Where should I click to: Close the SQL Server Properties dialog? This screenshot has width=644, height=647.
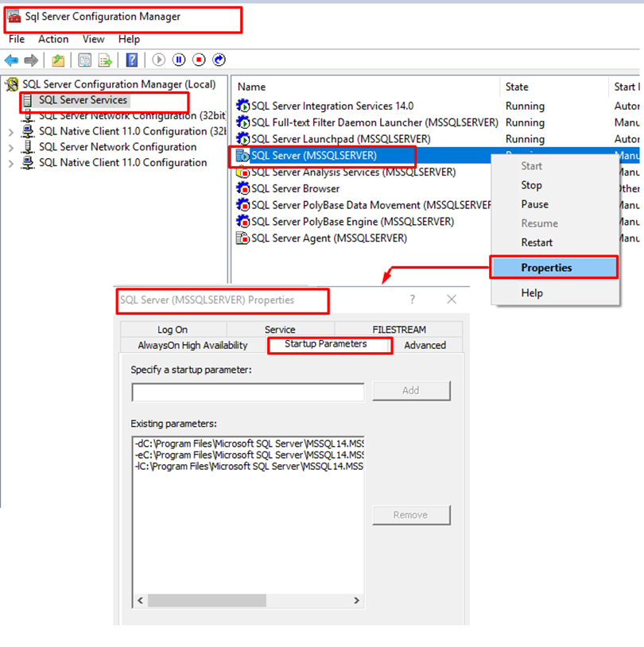[x=452, y=299]
